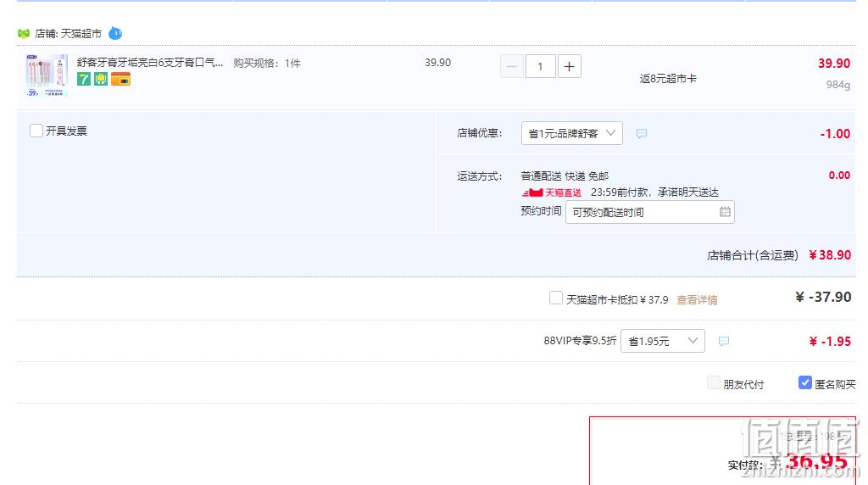The height and width of the screenshot is (485, 868).
Task: Enable the 开具发票 invoice checkbox
Action: click(x=36, y=131)
